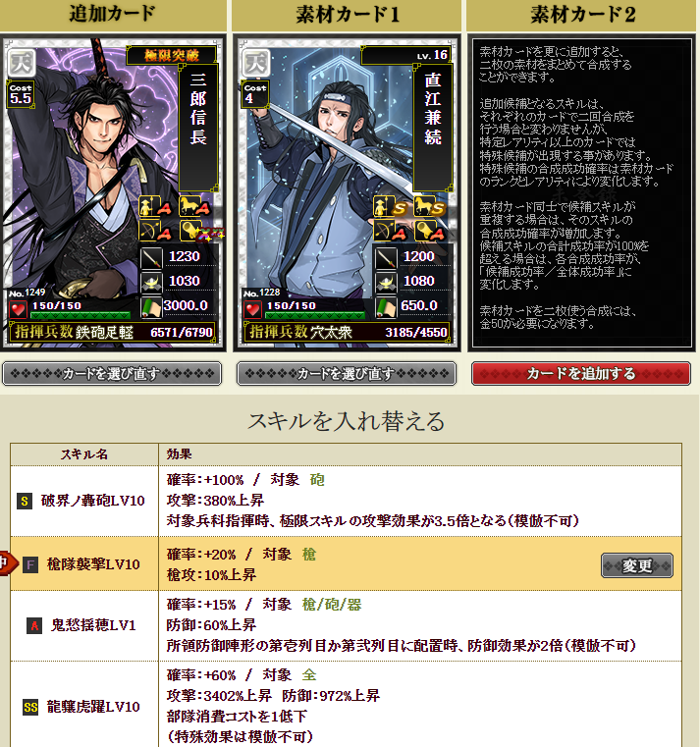Viewport: 700px width, 747px height.
Task: Click the 天 rarity badge on 三郎信長 card
Action: (x=22, y=63)
